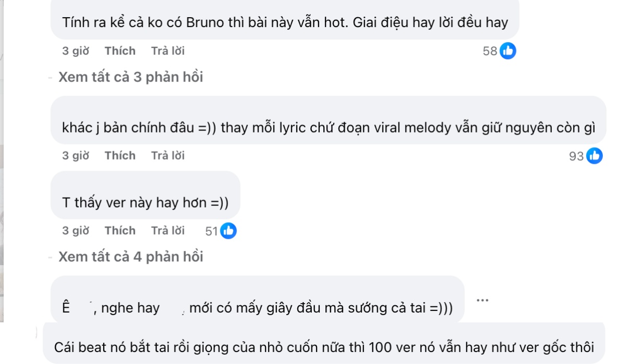Click the reaction icon on the viral melody comment
631x364 pixels.
pyautogui.click(x=594, y=155)
